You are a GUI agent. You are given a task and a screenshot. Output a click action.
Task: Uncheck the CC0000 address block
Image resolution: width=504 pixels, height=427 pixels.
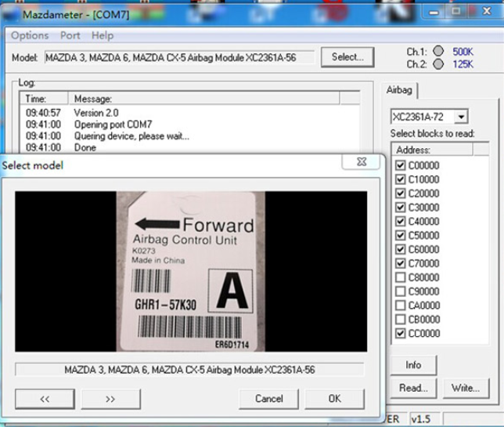[x=400, y=333]
